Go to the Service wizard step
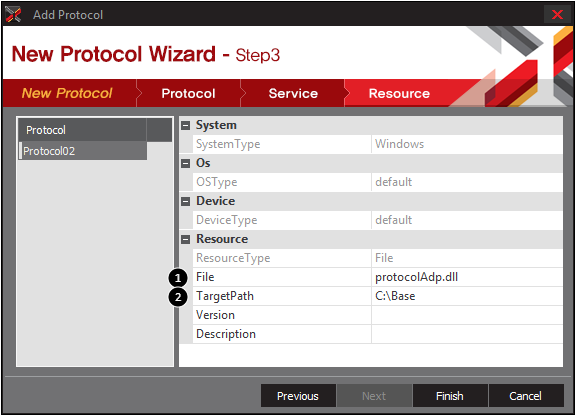The image size is (576, 416). tap(293, 93)
